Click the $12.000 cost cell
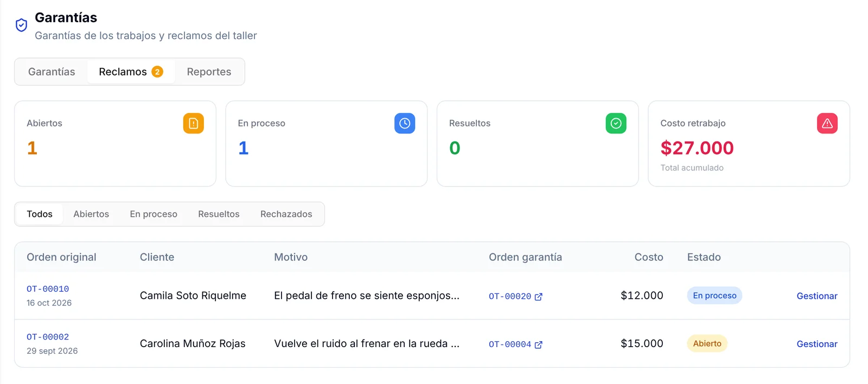 [x=642, y=296]
